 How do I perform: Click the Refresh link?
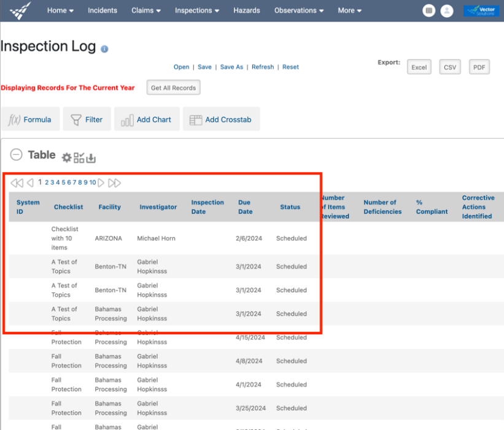[x=263, y=66]
